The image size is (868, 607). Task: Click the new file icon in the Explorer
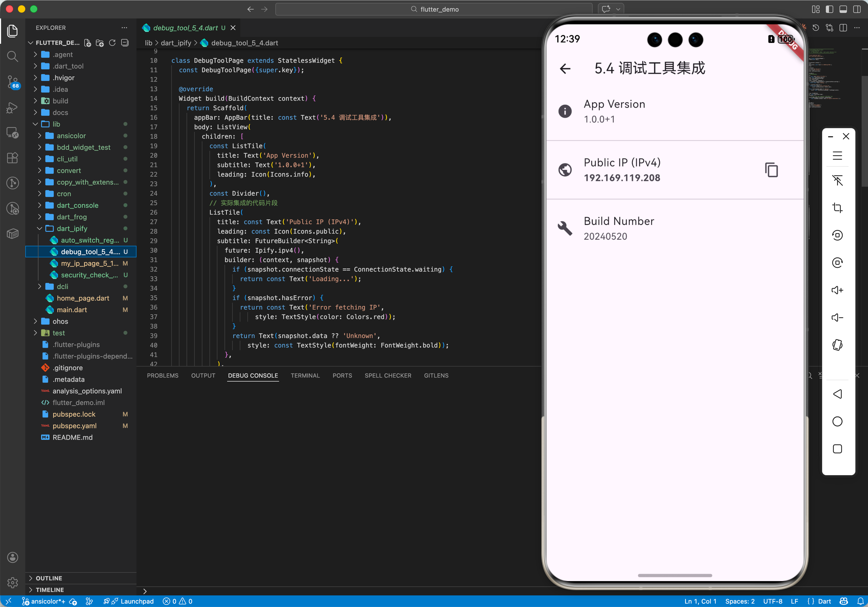(x=87, y=43)
